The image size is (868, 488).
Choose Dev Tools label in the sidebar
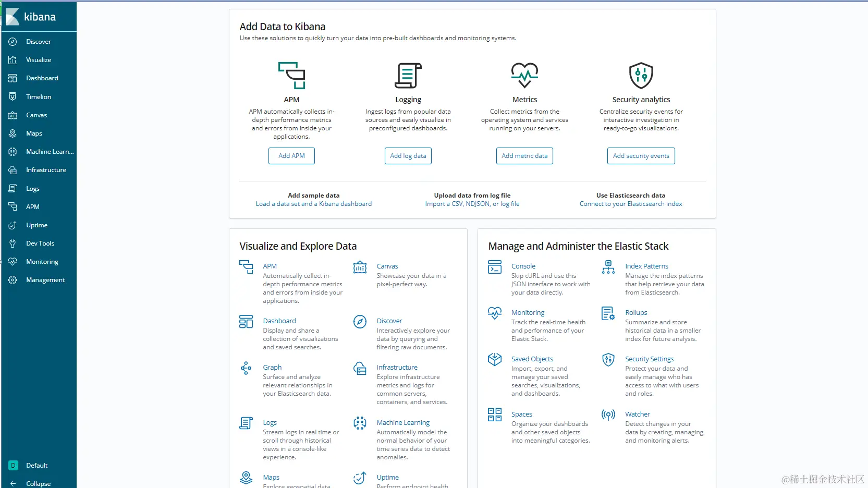(40, 243)
